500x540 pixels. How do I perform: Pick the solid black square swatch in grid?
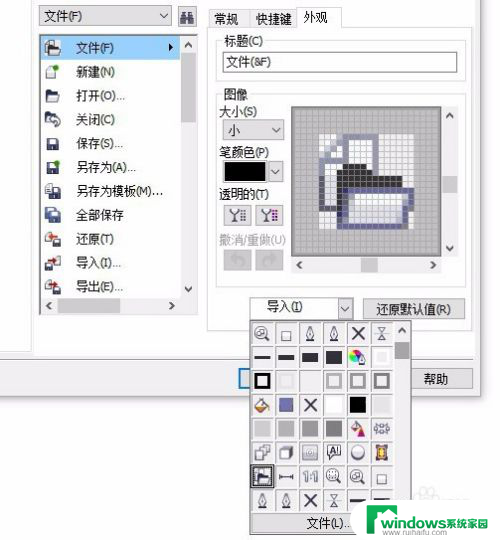coord(357,405)
